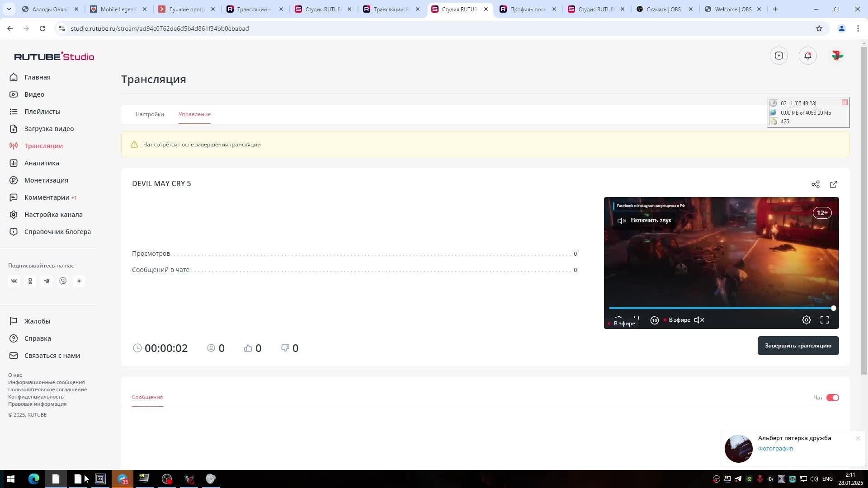The image size is (868, 488).
Task: Open the browser tab search dropdown
Action: coord(9,9)
